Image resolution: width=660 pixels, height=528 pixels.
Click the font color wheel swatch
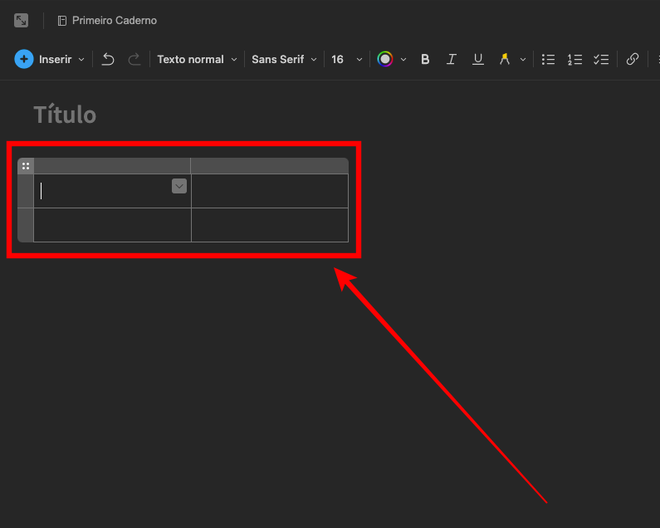pos(385,59)
